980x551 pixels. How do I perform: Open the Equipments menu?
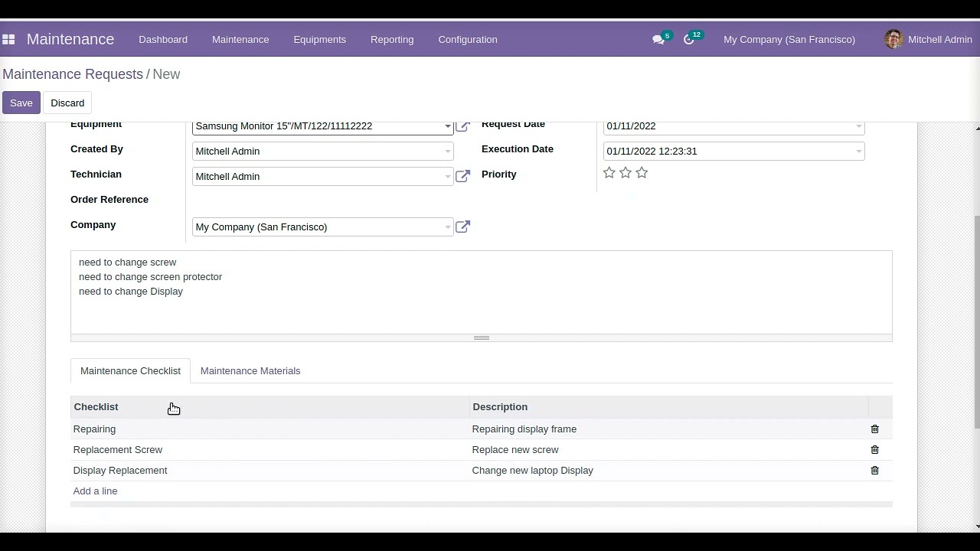[x=320, y=39]
